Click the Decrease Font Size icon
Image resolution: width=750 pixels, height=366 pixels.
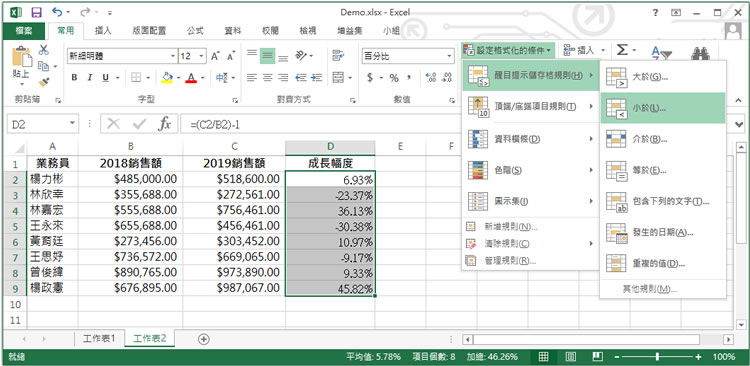pyautogui.click(x=231, y=56)
